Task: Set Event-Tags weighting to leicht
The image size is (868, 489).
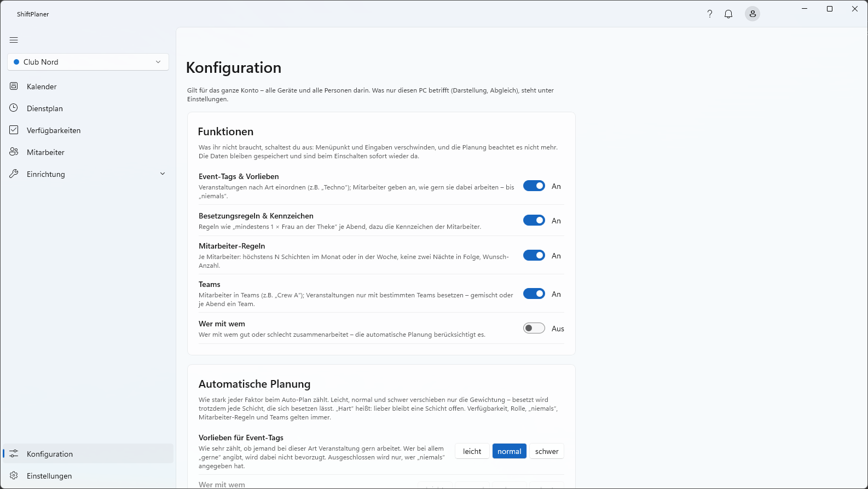Action: coord(472,451)
